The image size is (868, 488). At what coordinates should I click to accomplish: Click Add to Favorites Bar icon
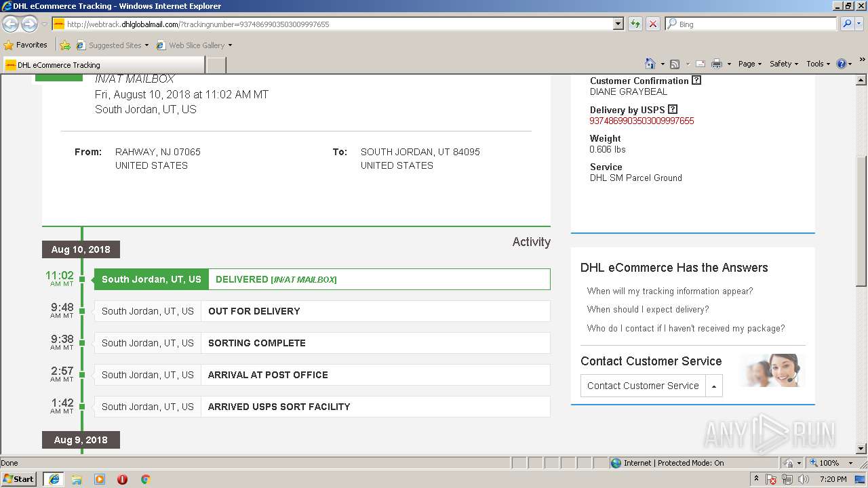tap(65, 45)
